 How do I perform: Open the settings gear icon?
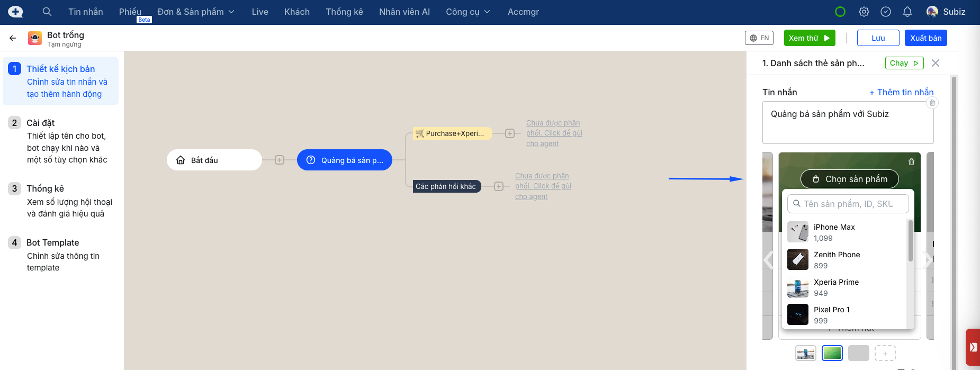point(864,12)
